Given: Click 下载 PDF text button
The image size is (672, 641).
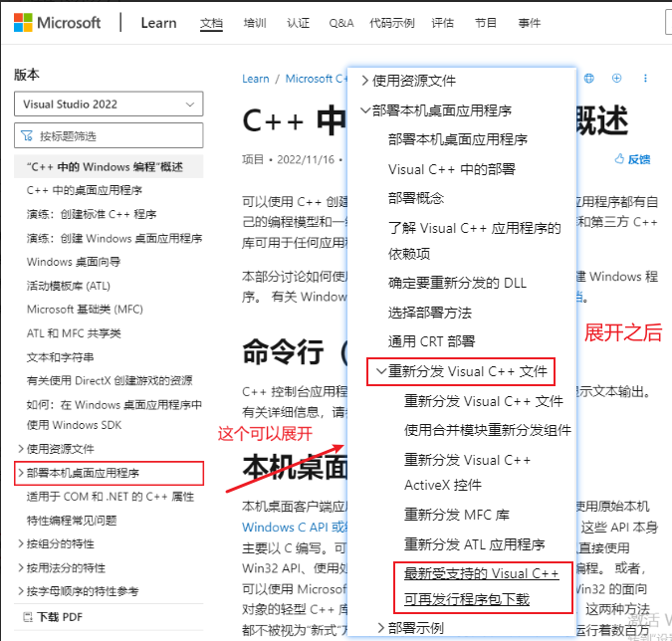Looking at the screenshot, I should 60,617.
